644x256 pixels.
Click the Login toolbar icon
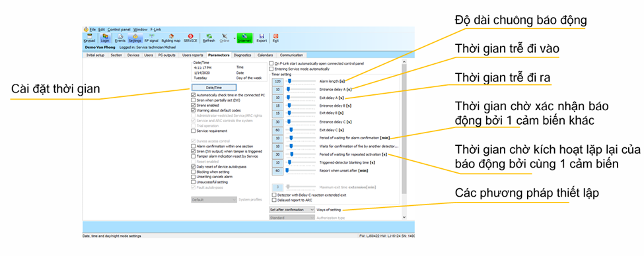pos(105,38)
